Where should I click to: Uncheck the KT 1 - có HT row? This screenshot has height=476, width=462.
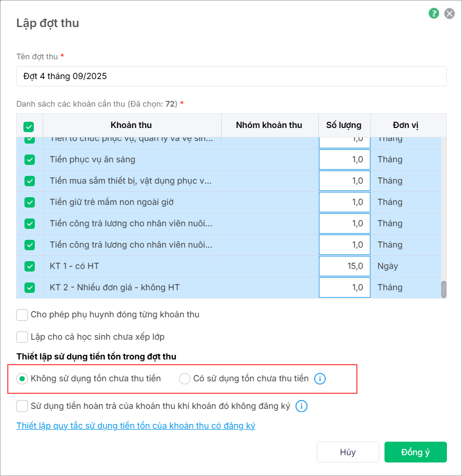(30, 266)
